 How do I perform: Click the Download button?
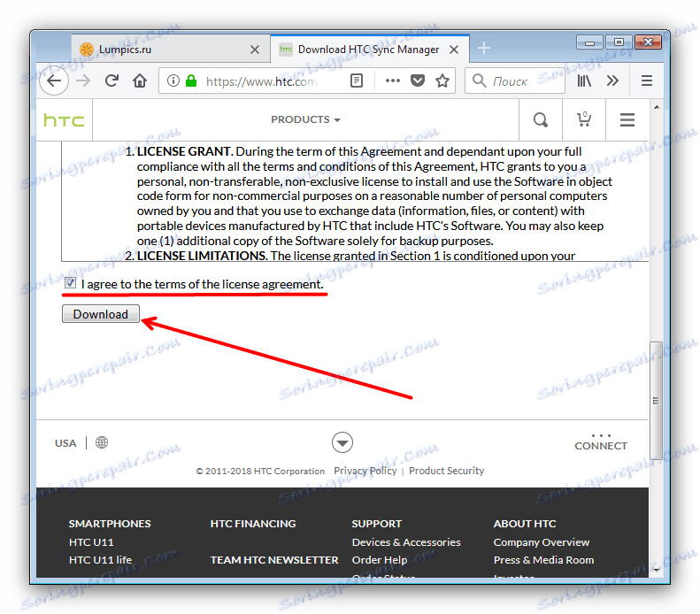101,314
